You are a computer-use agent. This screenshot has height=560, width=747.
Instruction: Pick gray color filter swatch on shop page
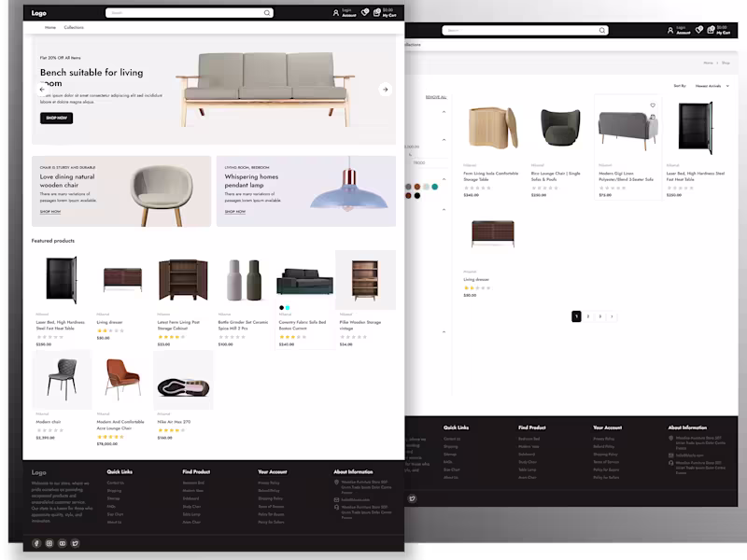point(408,187)
